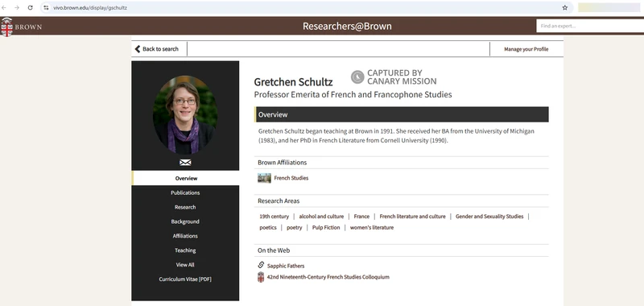Click Gretchen Schultz profile photo

[x=185, y=114]
